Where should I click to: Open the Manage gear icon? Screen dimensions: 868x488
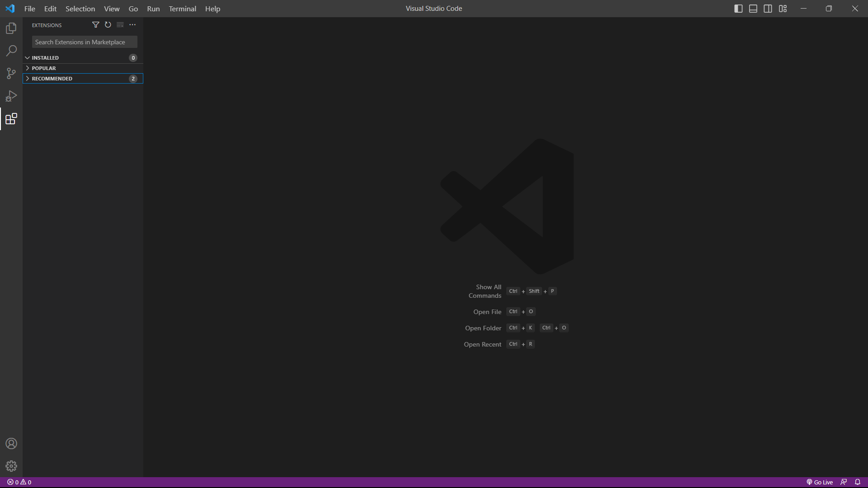(11, 466)
